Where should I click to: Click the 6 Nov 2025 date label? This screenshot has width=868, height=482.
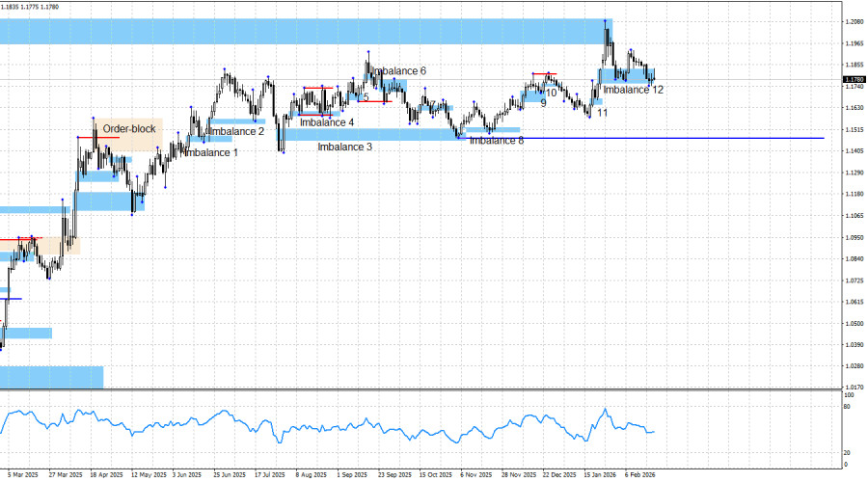click(x=475, y=474)
